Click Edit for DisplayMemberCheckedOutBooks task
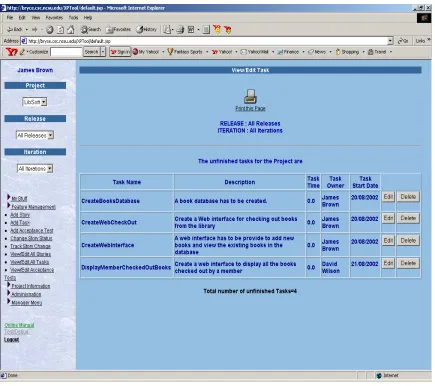The image size is (435, 386). [x=388, y=263]
